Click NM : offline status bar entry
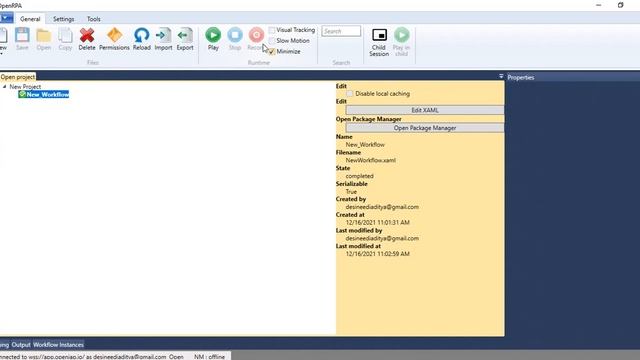The width and height of the screenshot is (640, 360). [209, 357]
